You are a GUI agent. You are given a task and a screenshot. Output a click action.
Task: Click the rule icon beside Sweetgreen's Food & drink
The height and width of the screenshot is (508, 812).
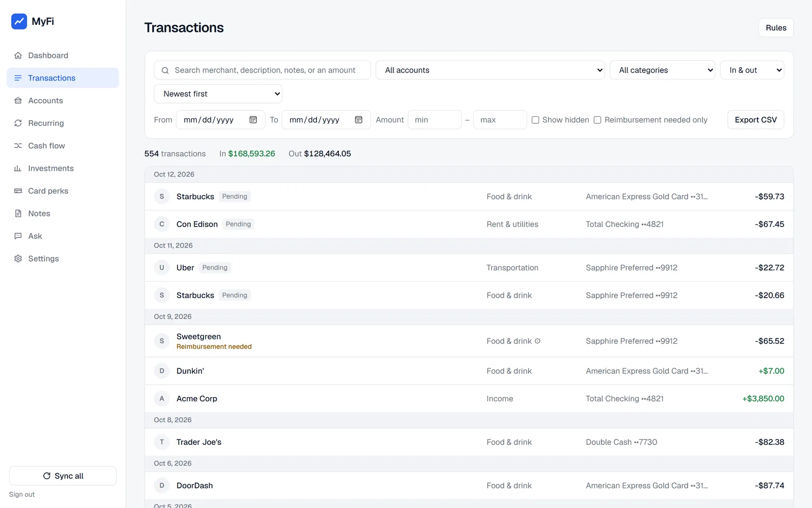(537, 341)
